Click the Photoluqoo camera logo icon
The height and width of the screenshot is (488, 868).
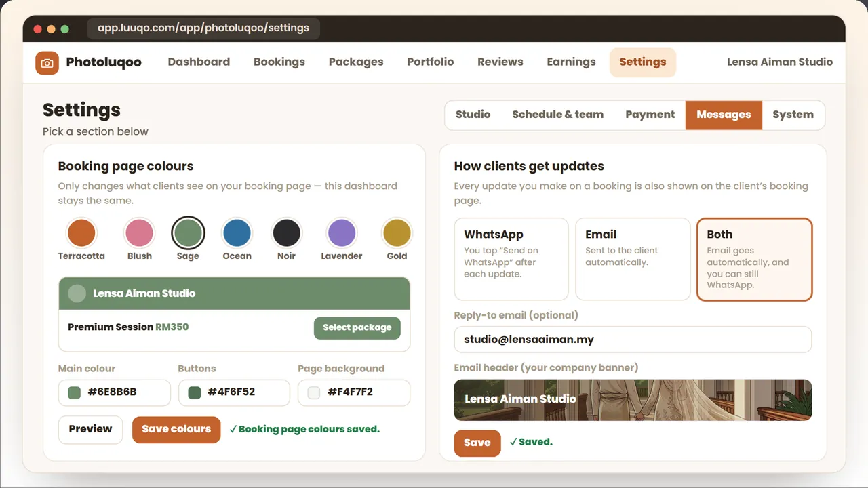[x=47, y=63]
